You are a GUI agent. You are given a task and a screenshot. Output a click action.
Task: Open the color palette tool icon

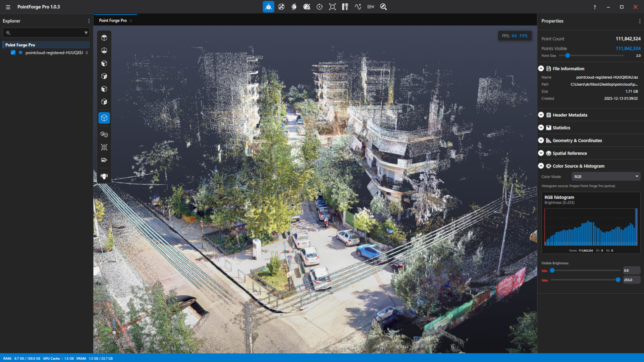pos(307,7)
